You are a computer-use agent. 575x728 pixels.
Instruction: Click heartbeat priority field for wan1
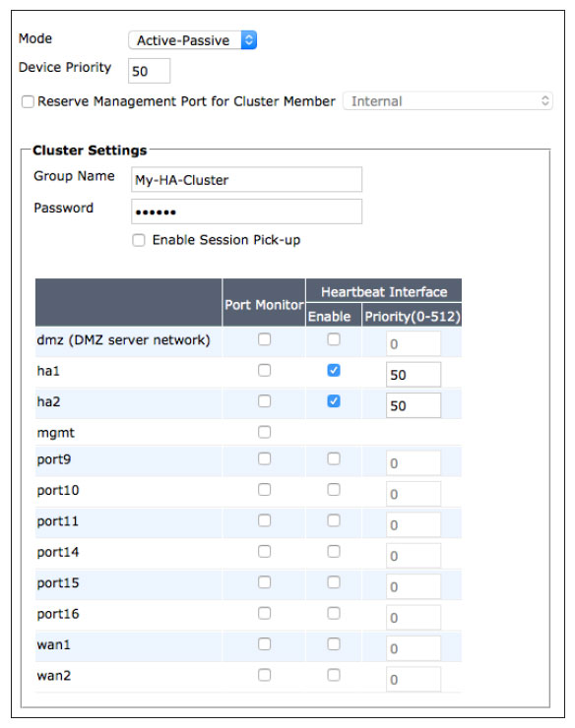[x=414, y=648]
